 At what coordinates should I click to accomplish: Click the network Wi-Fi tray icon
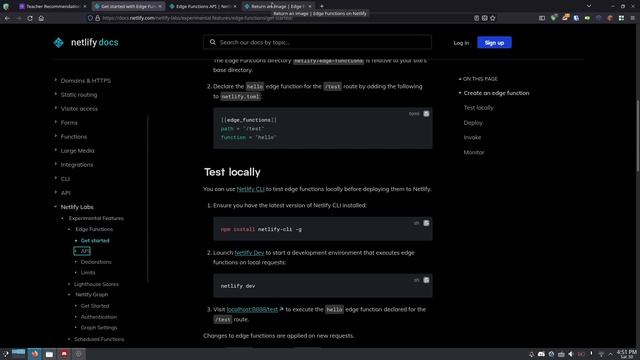click(601, 354)
